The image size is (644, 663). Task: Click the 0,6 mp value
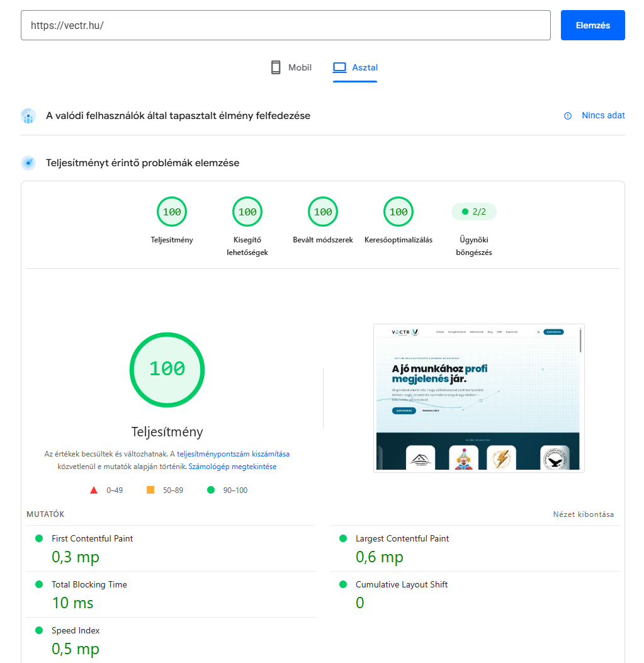pos(380,557)
